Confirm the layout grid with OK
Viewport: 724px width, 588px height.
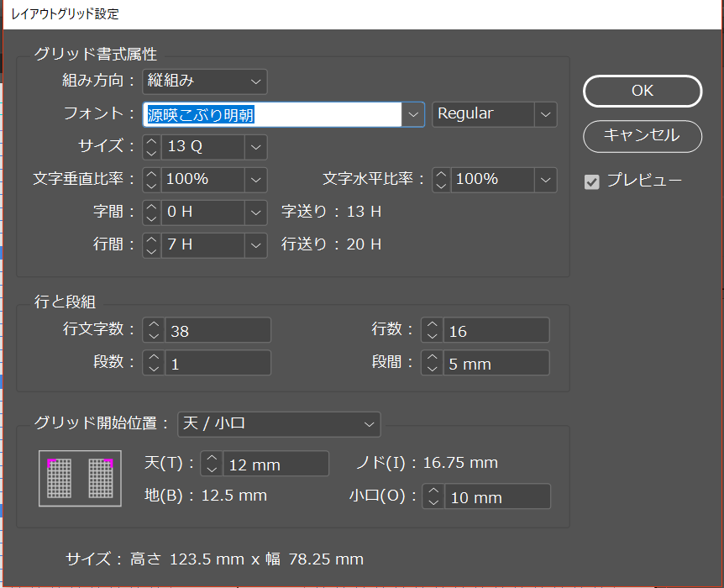point(643,91)
